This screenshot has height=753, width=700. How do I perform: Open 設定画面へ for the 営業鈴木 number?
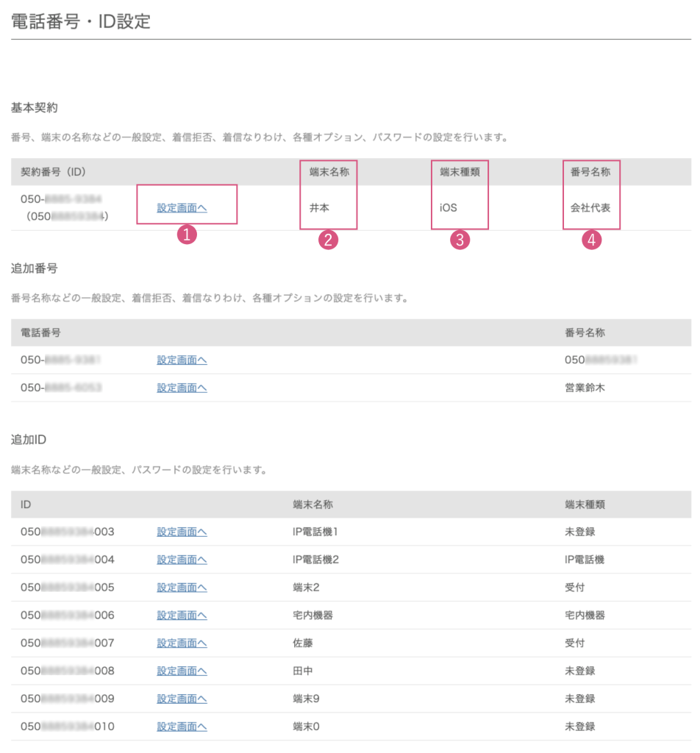tap(182, 388)
